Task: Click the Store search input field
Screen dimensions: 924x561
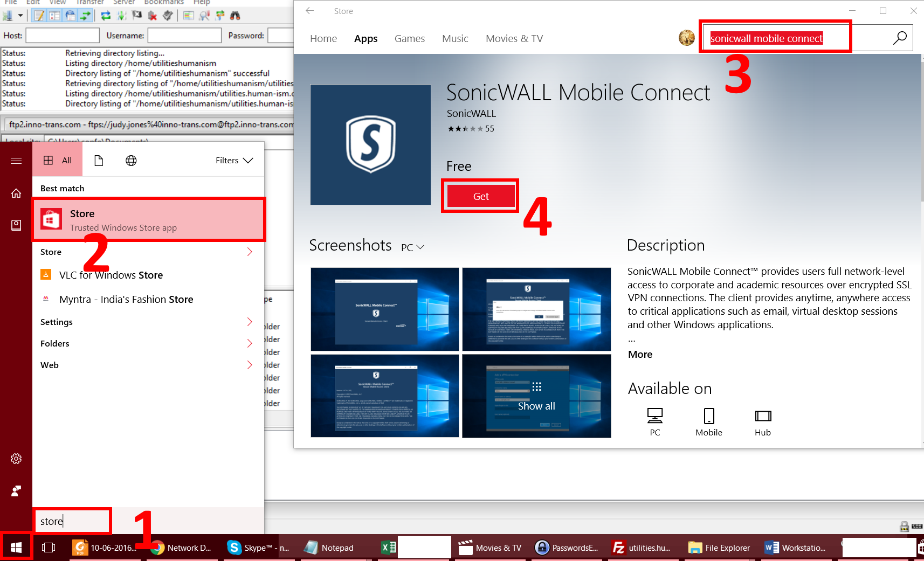Action: point(775,38)
